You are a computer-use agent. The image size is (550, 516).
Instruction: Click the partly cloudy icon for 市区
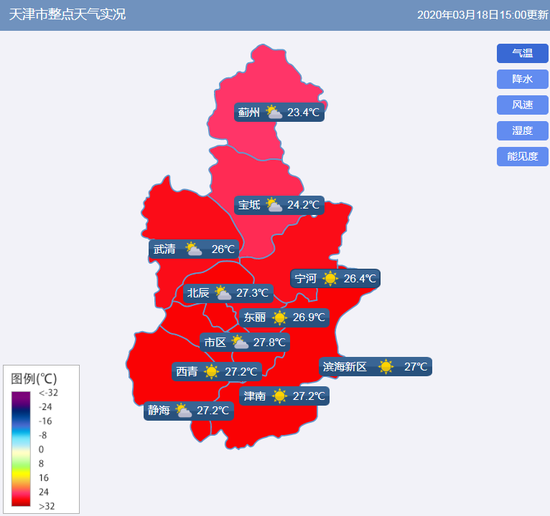[x=240, y=342]
